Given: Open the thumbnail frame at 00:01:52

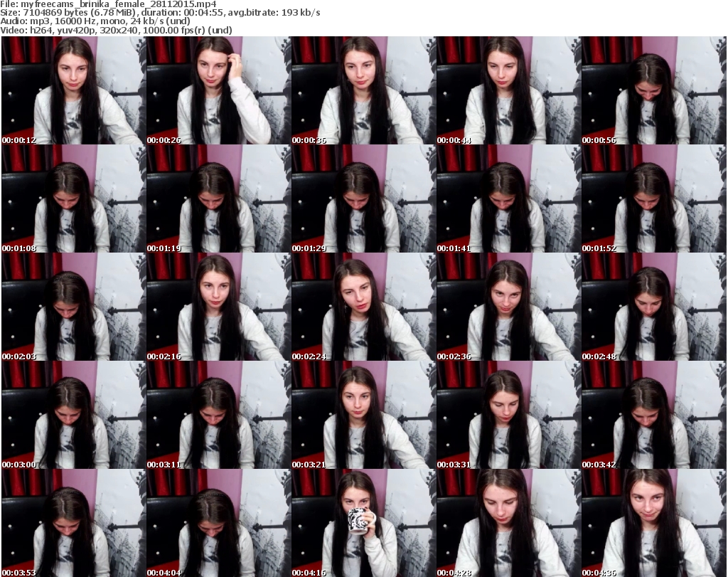Looking at the screenshot, I should click(x=654, y=198).
